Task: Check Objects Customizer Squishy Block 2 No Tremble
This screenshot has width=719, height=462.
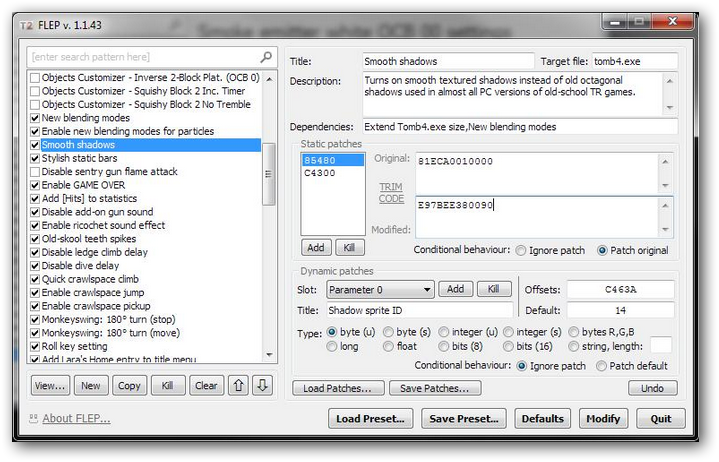Action: click(35, 105)
